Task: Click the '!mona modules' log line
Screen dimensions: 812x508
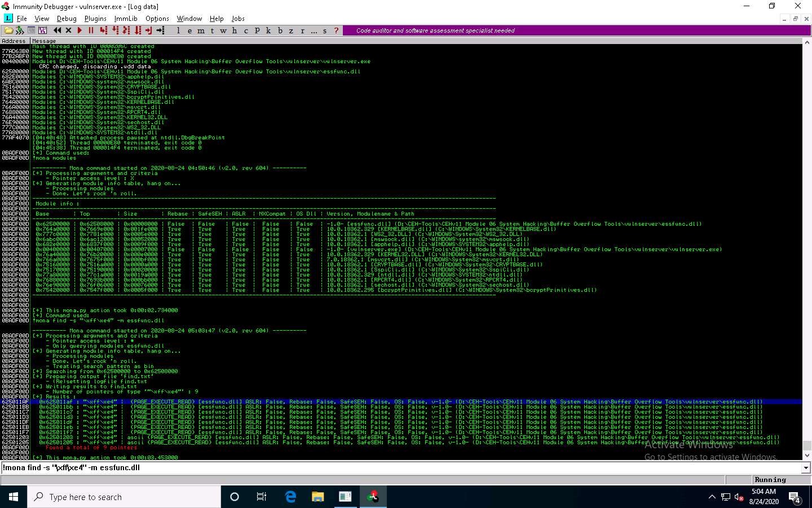Action: tap(54, 158)
